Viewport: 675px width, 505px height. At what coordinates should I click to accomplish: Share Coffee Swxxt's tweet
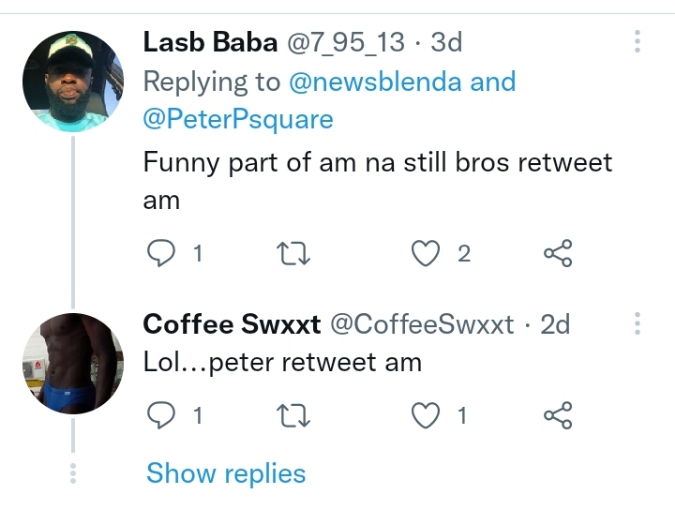tap(557, 415)
